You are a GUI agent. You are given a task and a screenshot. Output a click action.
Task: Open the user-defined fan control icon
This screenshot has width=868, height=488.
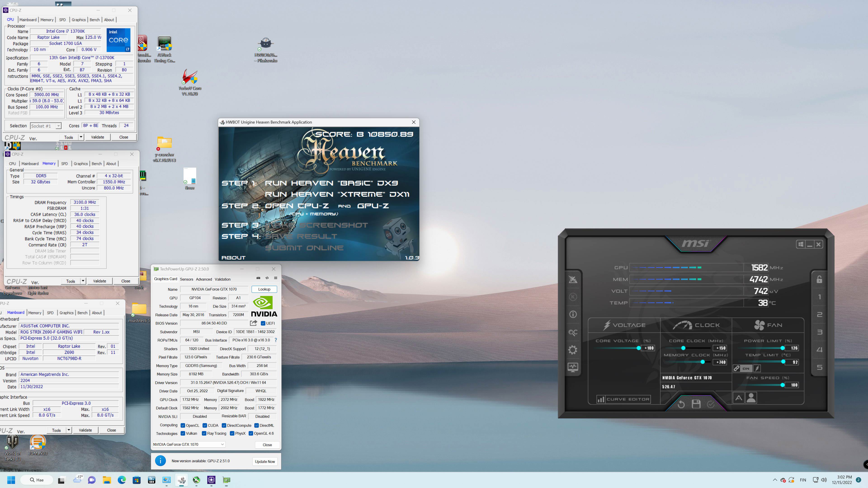click(x=751, y=398)
